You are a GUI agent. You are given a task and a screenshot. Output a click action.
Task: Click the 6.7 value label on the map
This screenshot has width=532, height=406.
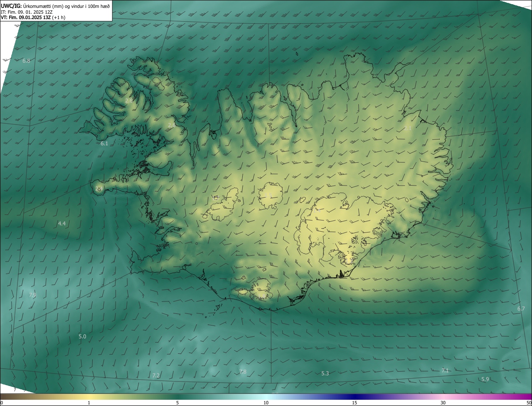(x=521, y=309)
